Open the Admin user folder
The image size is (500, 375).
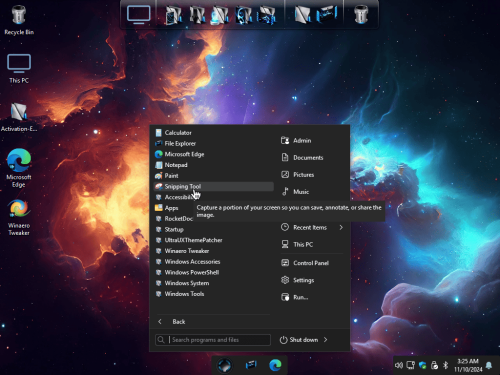coord(312,141)
